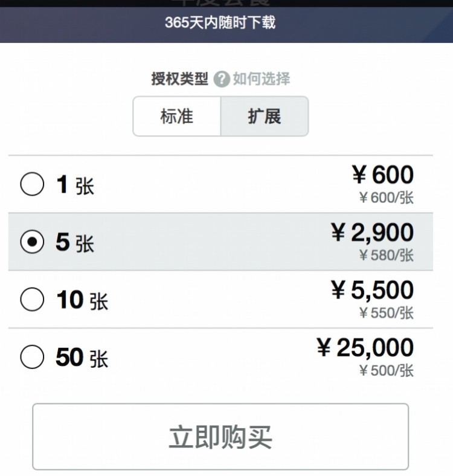The image size is (453, 476).
Task: Choose the 10 张 radio button
Action: [32, 300]
